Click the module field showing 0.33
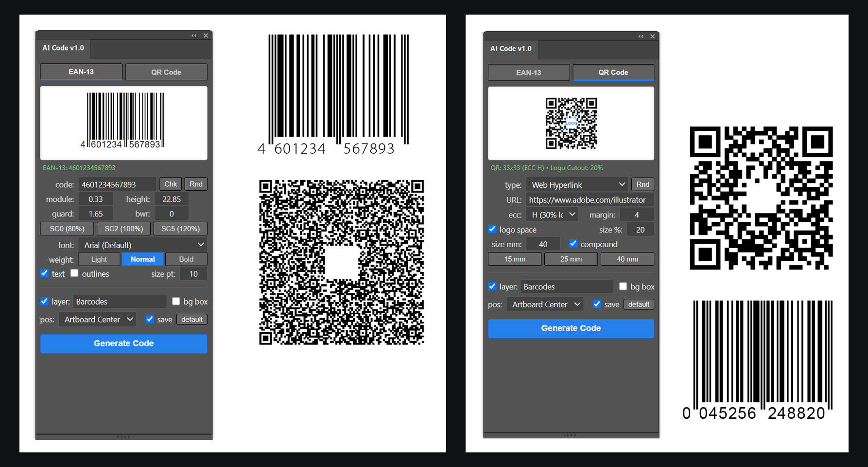The image size is (868, 467). [96, 199]
